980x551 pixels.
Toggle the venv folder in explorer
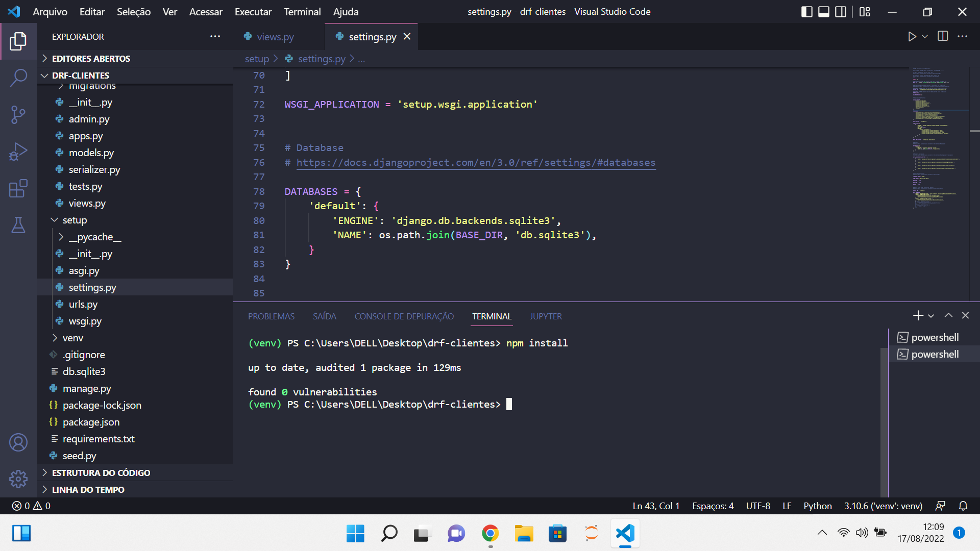(x=72, y=338)
